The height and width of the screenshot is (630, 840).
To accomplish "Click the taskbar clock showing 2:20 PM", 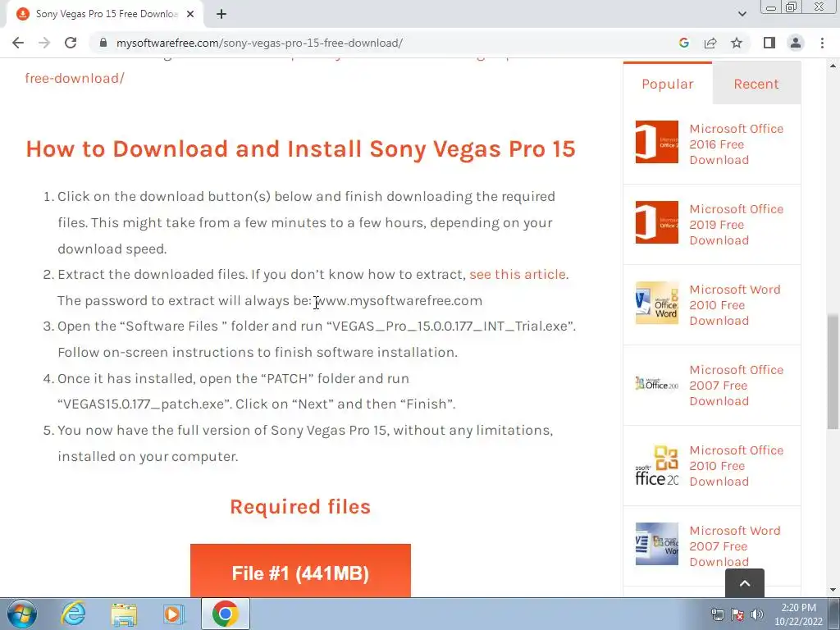I will pos(798,614).
